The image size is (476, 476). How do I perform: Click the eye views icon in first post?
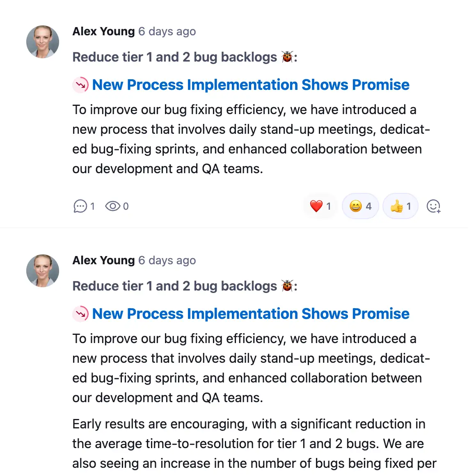[x=113, y=206]
